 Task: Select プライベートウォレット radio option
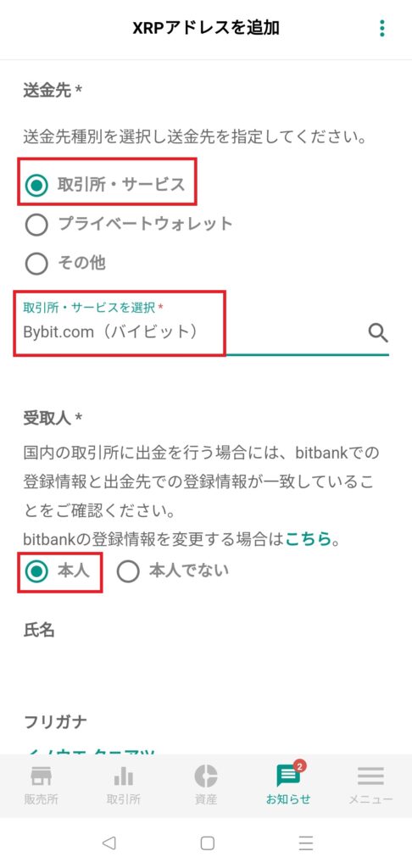(x=129, y=224)
